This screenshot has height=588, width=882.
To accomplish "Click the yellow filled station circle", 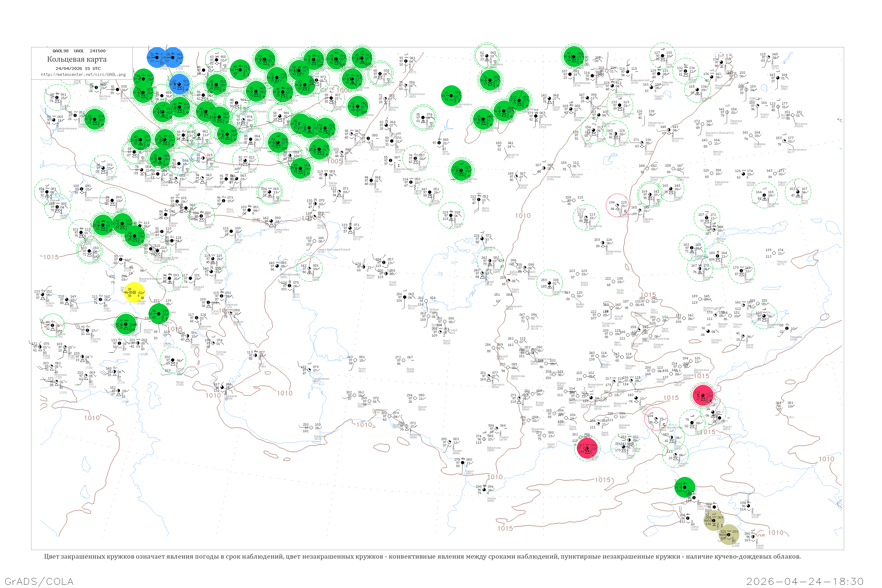I will pos(135,293).
